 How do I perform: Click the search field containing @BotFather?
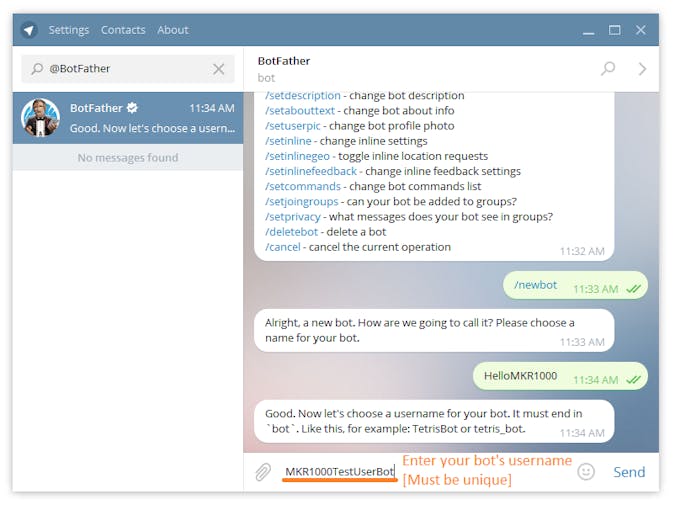[x=128, y=69]
